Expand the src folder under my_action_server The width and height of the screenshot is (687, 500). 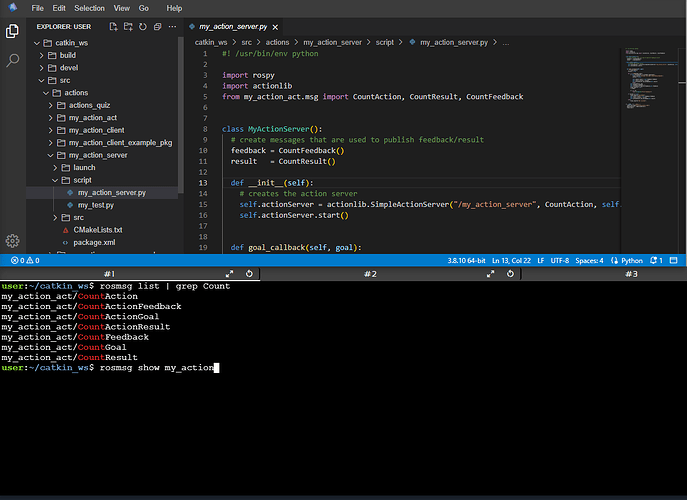55,218
